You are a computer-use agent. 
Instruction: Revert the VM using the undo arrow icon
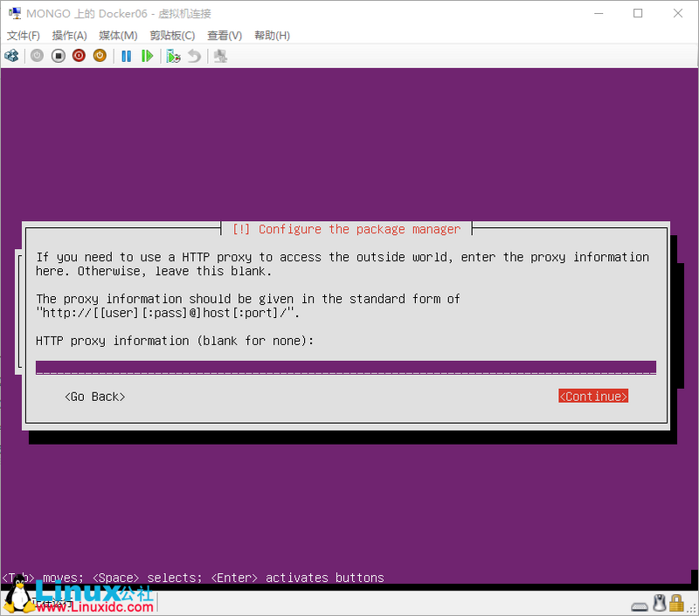(194, 54)
